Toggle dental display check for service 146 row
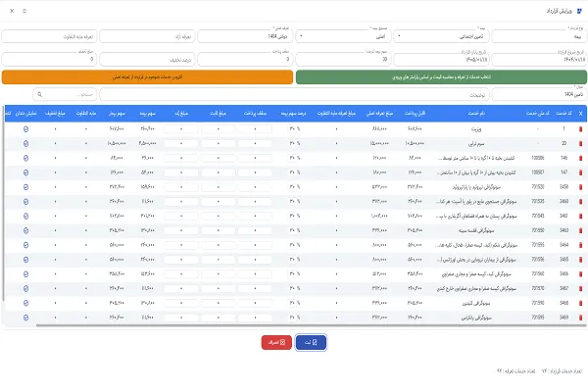The height and width of the screenshot is (392, 588). (25, 158)
